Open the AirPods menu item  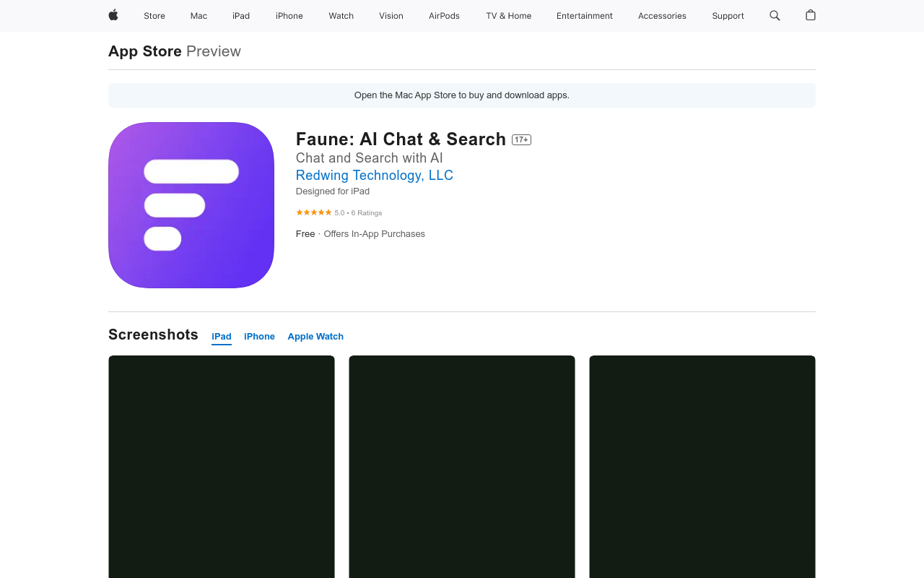pyautogui.click(x=444, y=16)
